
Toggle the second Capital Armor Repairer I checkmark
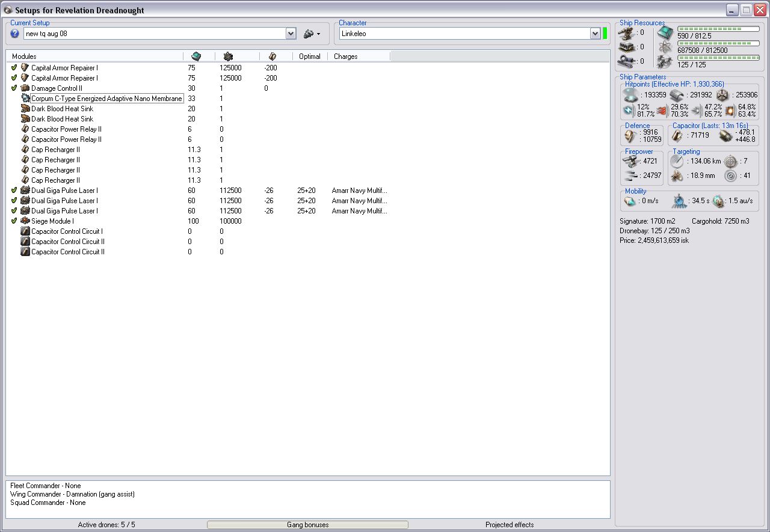(14, 78)
